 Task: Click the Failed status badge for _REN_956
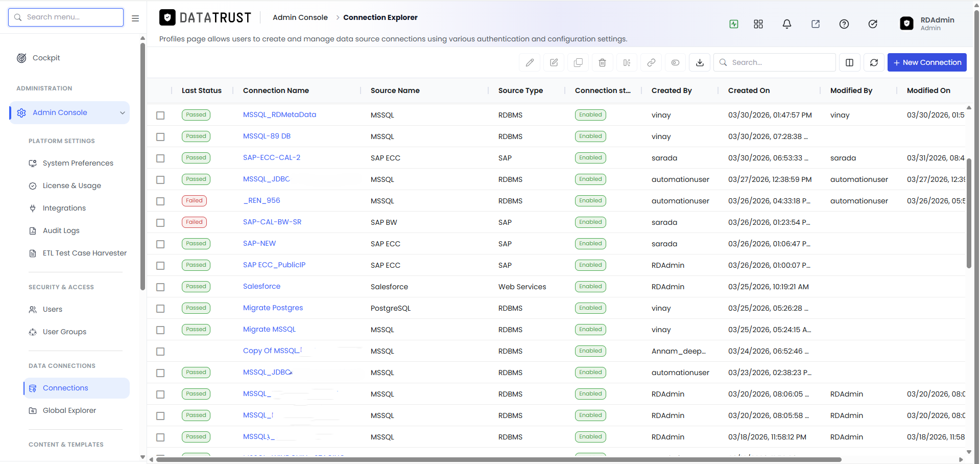tap(194, 201)
